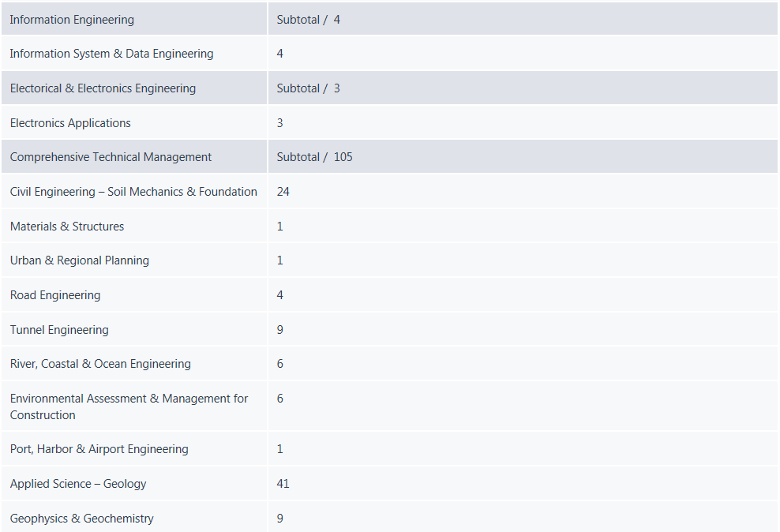
Task: Select Civil Engineering – Soil Mechanics & Foundation
Action: [133, 192]
